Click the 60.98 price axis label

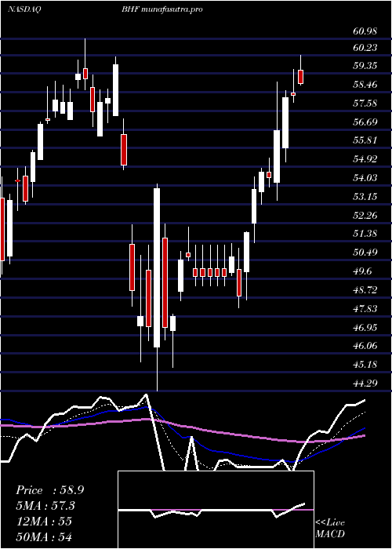point(365,31)
